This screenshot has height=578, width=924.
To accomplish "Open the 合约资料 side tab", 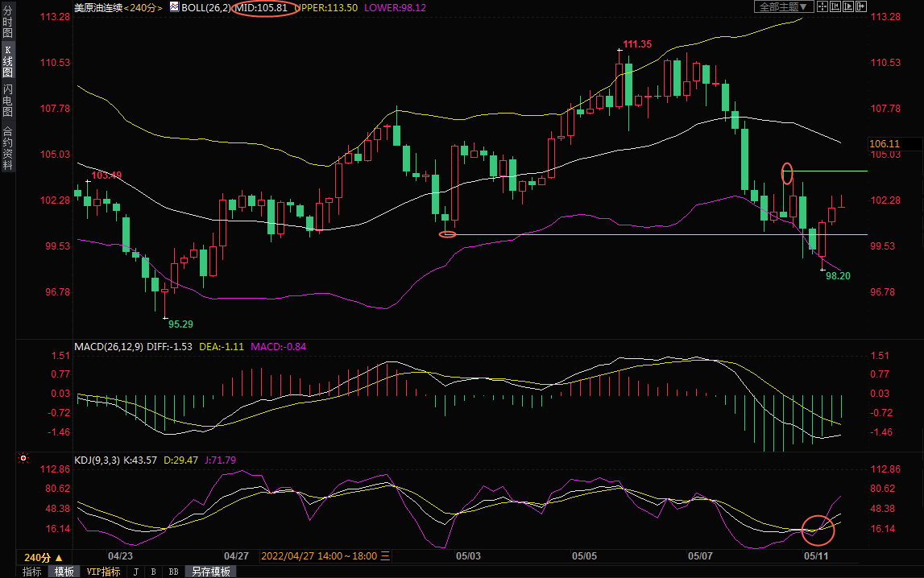I will coord(7,147).
